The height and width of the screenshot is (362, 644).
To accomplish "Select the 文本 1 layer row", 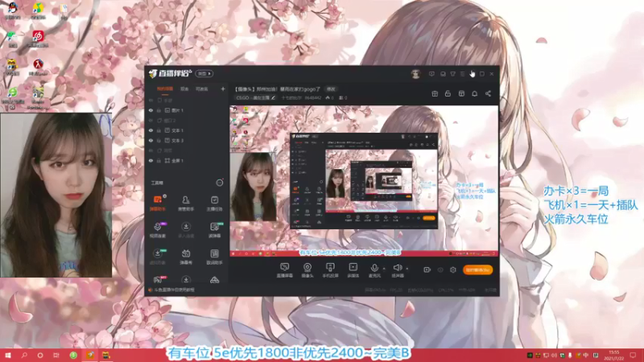I will coord(187,130).
